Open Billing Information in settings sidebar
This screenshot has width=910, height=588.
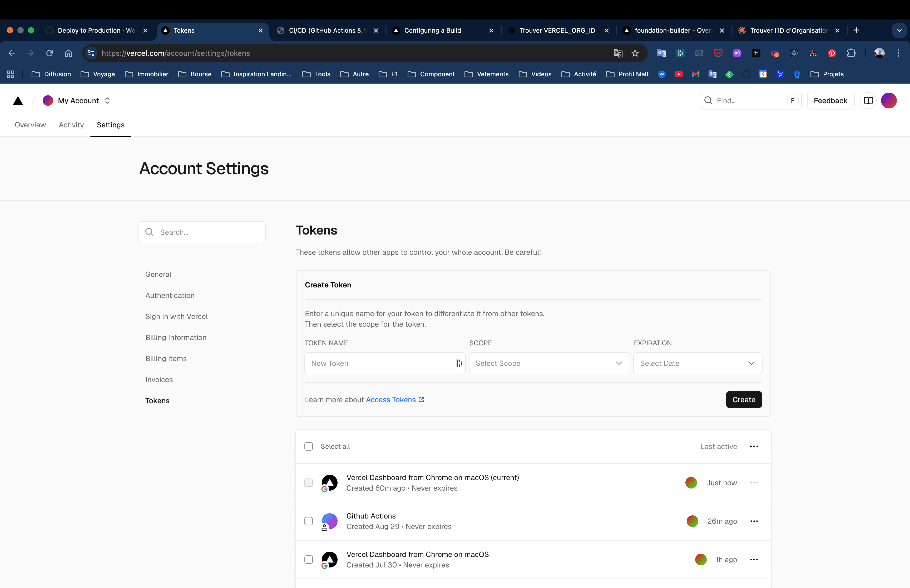(176, 337)
